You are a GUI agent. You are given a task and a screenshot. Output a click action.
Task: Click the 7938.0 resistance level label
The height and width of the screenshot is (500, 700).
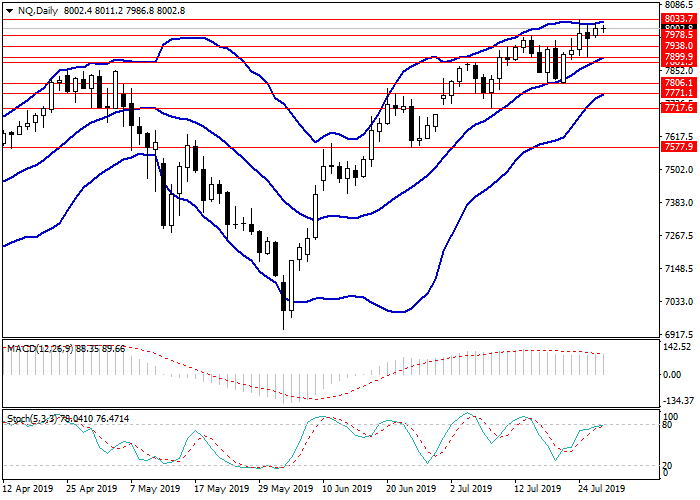click(679, 46)
